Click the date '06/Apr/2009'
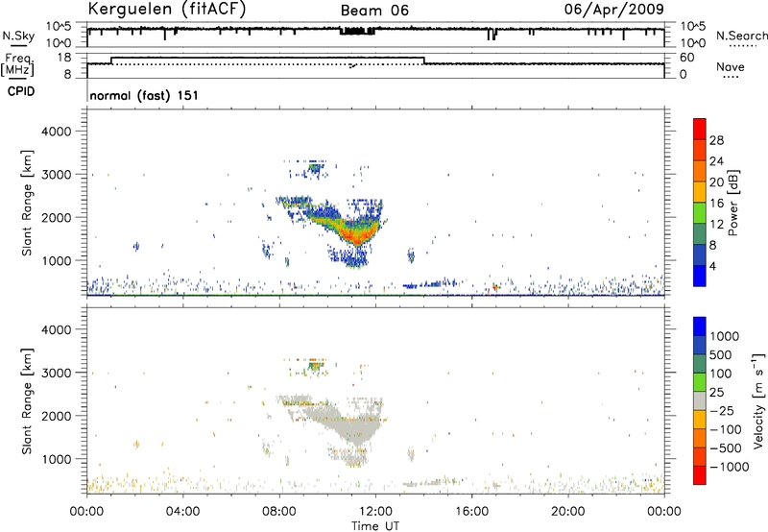768x532 pixels. [x=614, y=9]
